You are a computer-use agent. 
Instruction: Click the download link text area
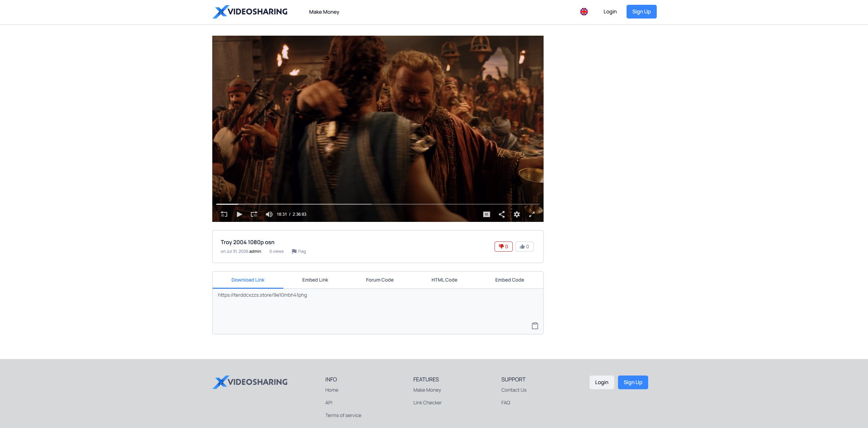pos(378,311)
